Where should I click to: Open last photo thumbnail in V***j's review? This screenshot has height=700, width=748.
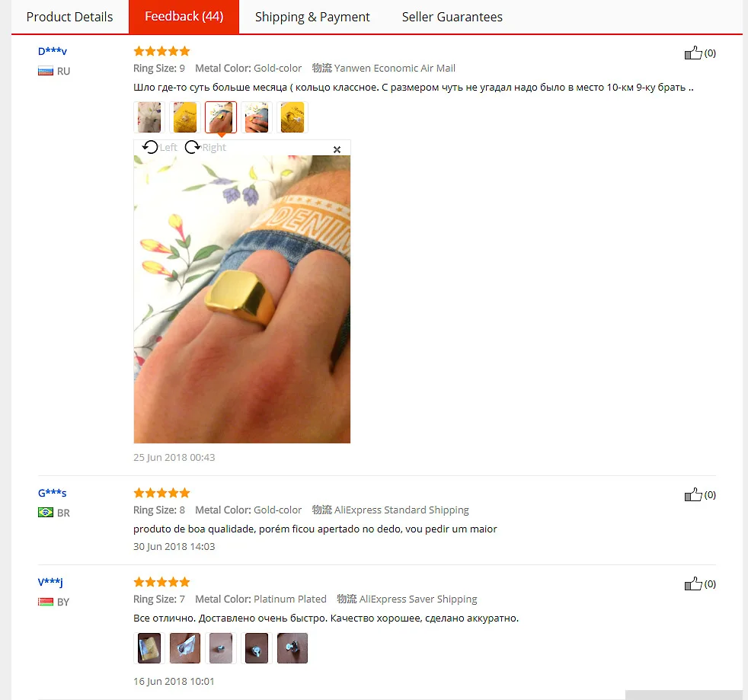(x=292, y=648)
